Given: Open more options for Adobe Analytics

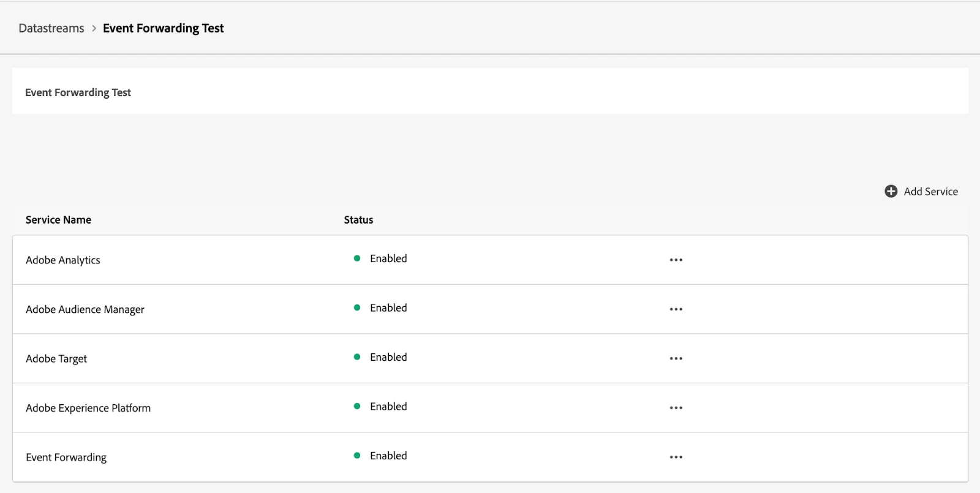Looking at the screenshot, I should pos(676,260).
